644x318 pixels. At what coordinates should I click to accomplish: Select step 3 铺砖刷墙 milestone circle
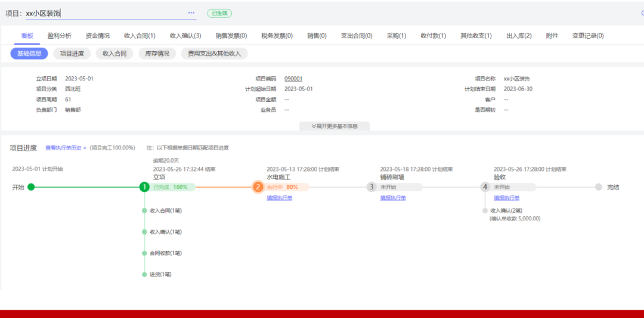tap(371, 187)
